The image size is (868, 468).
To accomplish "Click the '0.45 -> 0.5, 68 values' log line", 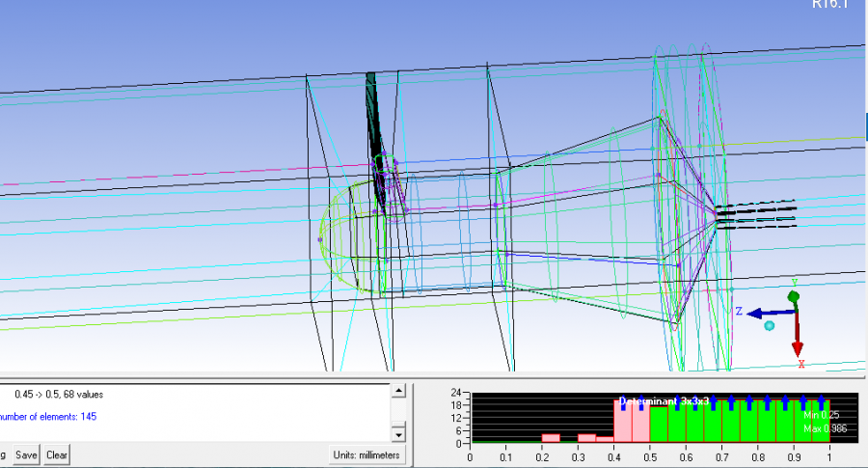I will point(58,394).
